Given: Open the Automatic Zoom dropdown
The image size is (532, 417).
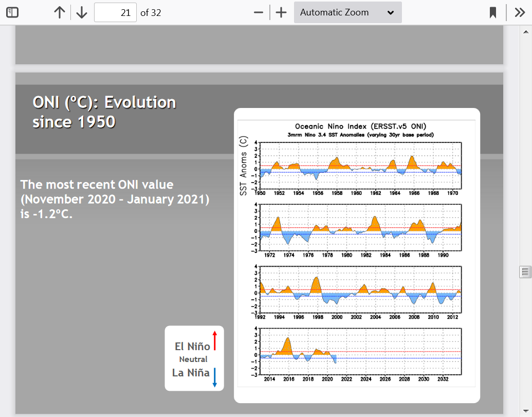Looking at the screenshot, I should point(347,12).
